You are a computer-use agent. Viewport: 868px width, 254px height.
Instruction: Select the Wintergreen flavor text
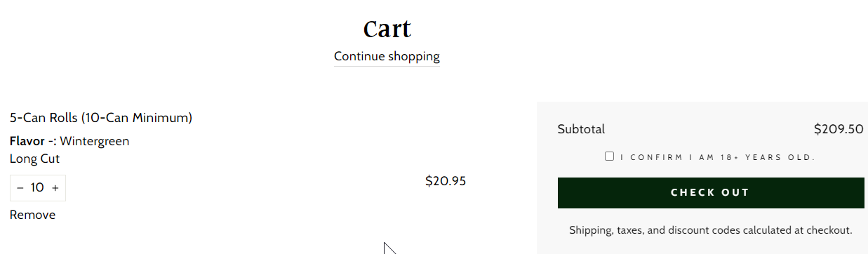pos(95,141)
